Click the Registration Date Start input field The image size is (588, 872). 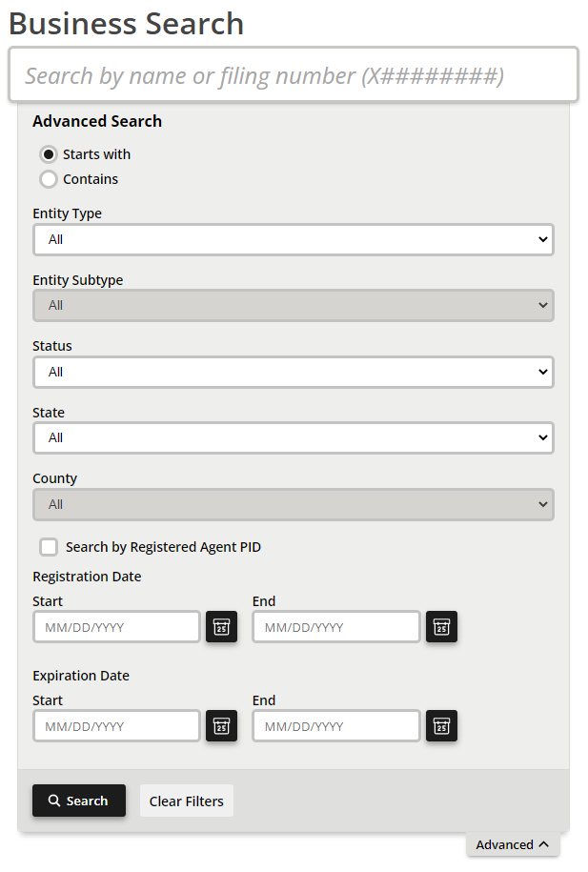point(116,627)
